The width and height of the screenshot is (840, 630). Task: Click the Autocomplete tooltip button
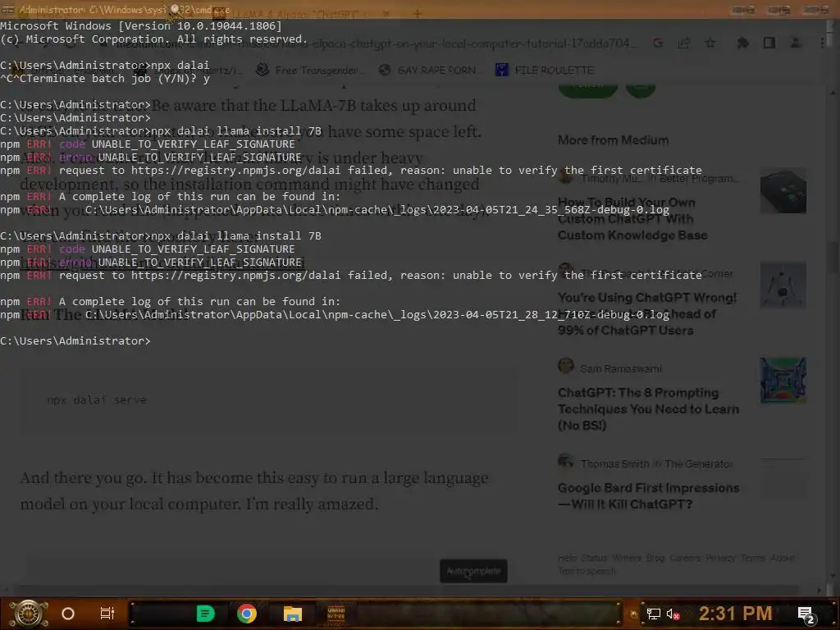(473, 571)
